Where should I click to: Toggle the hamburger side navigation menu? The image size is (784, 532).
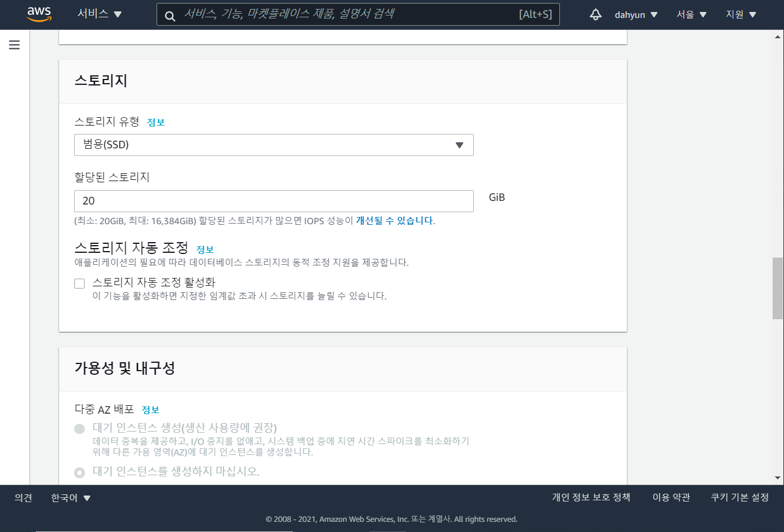[x=14, y=45]
